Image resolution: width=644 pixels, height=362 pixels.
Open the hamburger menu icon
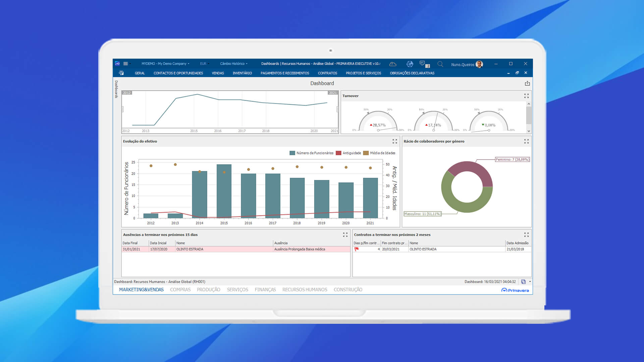click(125, 64)
